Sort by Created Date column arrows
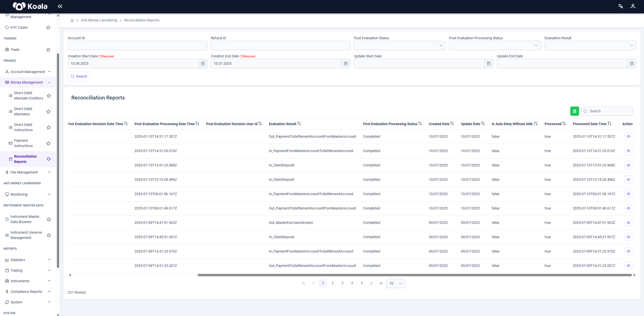The height and width of the screenshot is (316, 644). [452, 124]
